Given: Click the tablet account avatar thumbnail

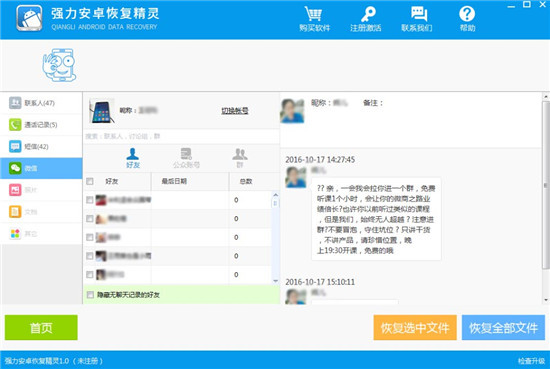Looking at the screenshot, I should [x=102, y=110].
